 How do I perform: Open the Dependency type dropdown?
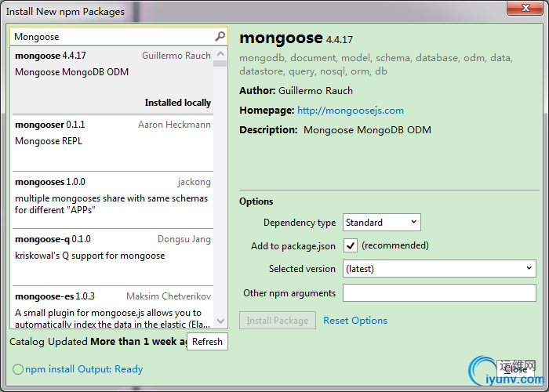(x=382, y=222)
